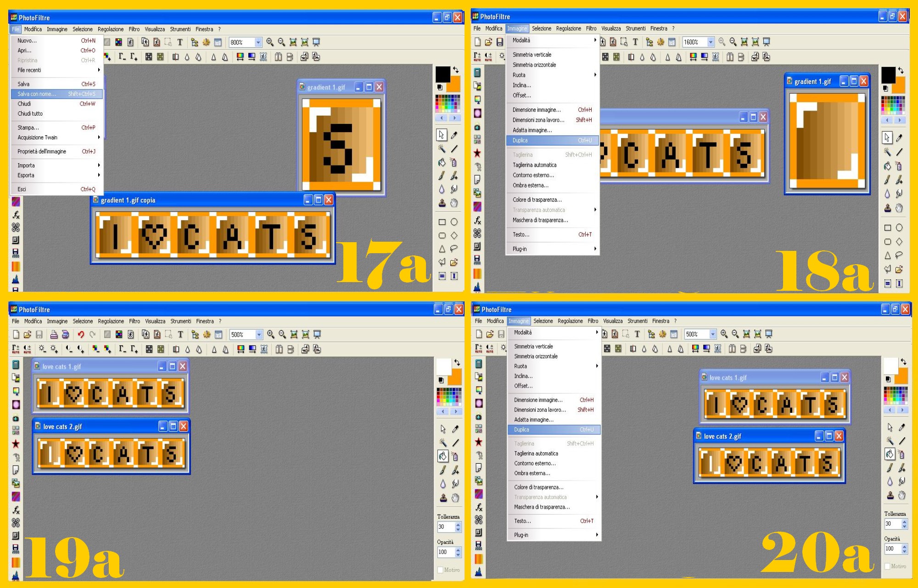Click the red Undo arrow toolbar icon
The image size is (918, 588).
tap(81, 334)
